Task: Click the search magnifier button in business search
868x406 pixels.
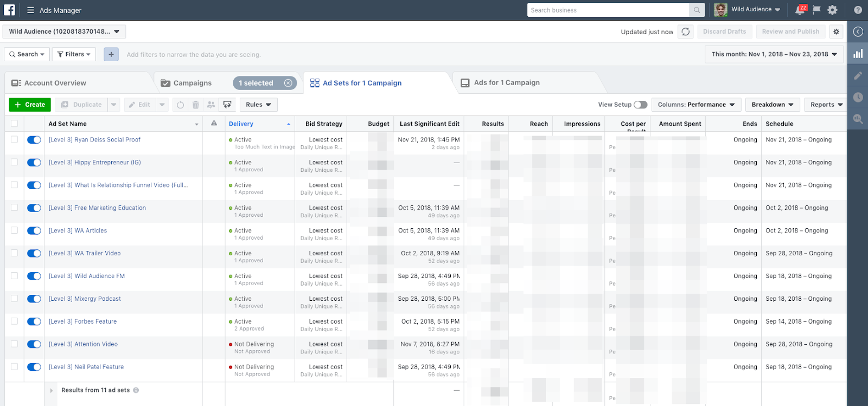Action: pos(697,10)
